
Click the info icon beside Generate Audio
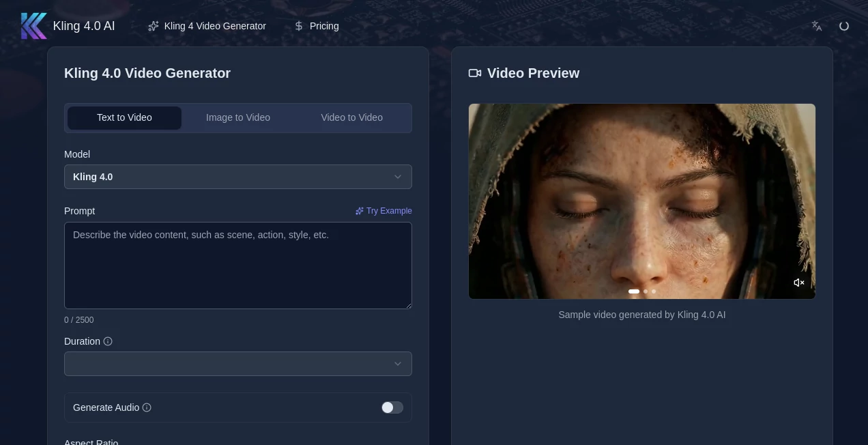click(147, 407)
